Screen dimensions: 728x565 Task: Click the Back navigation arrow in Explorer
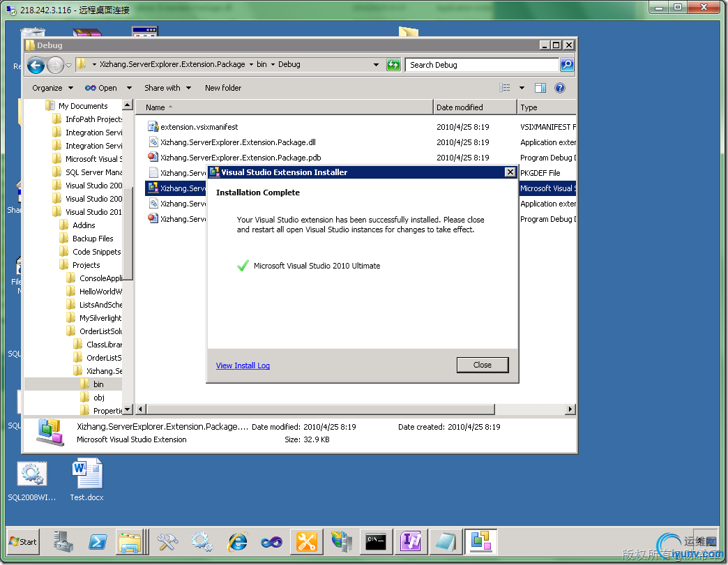pos(36,65)
